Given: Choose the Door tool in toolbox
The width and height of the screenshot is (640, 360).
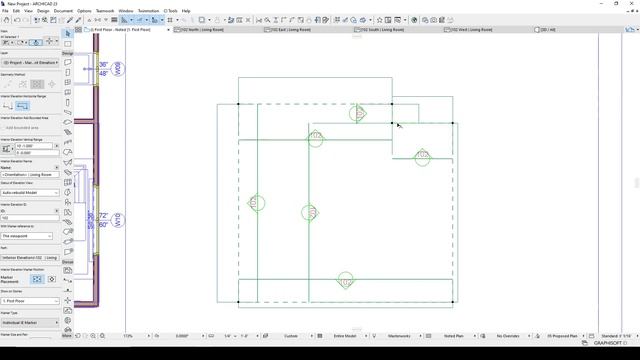Looking at the screenshot, I should (x=68, y=72).
